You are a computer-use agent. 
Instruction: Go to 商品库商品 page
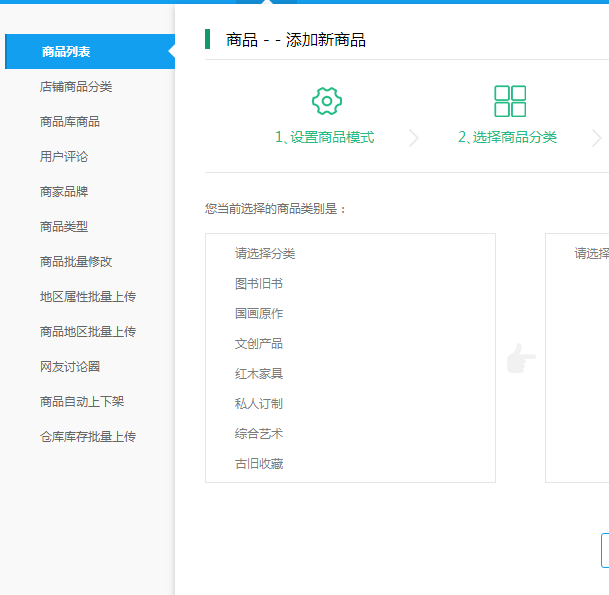click(x=70, y=122)
